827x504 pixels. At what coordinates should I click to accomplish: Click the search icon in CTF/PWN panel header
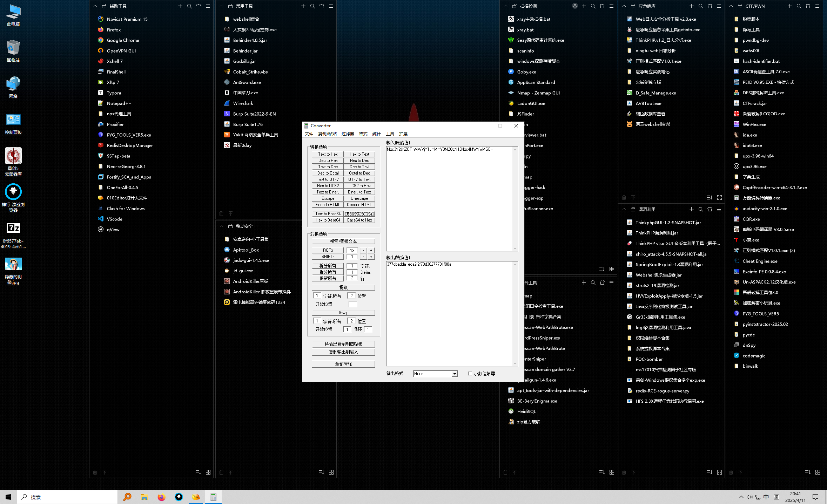pos(799,6)
